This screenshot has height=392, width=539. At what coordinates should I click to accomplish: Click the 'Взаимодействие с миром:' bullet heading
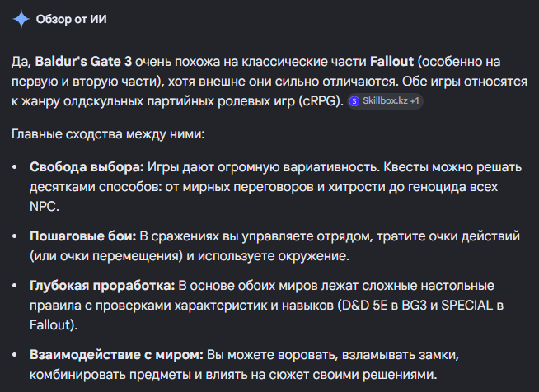click(116, 355)
